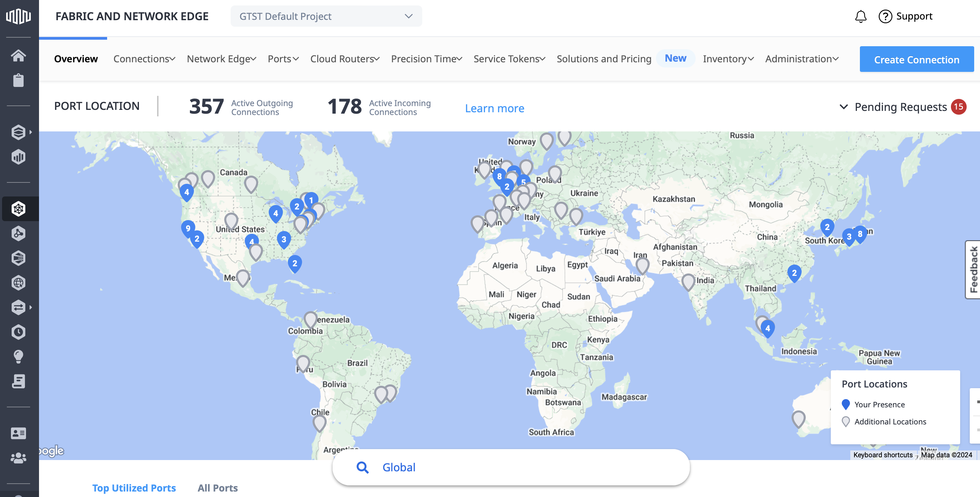The image size is (980, 497).
Task: Click the blue marker 8 near United Kingdom
Action: pos(500,177)
